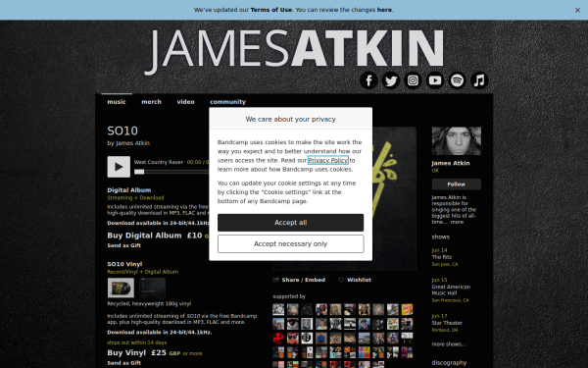The height and width of the screenshot is (368, 588).
Task: Switch to the video tab
Action: 185,102
